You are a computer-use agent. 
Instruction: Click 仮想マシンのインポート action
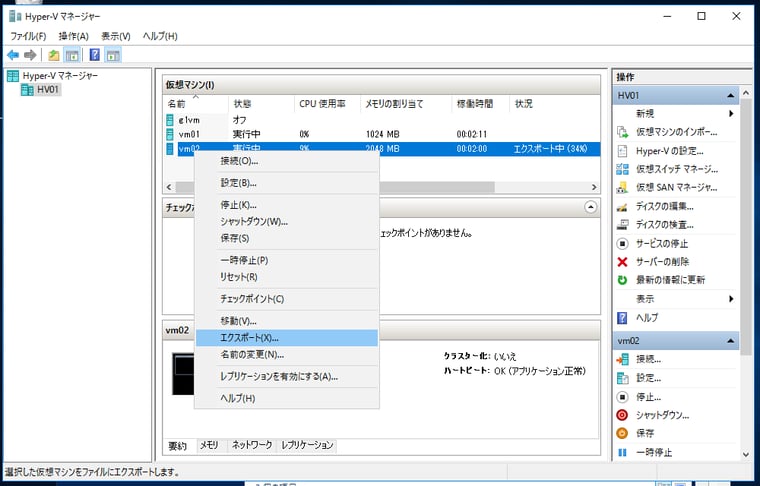click(x=676, y=132)
